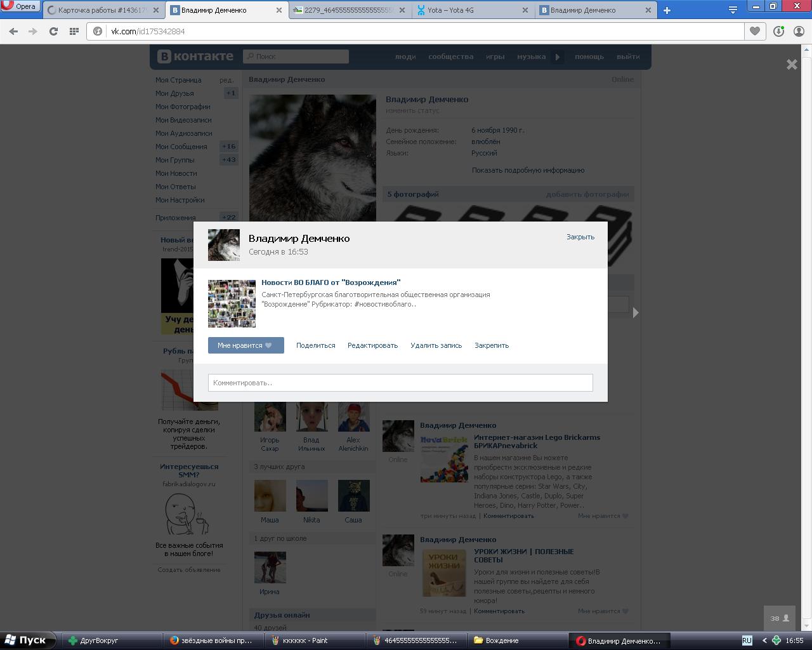Close the 'Карточка работы' tab
Image resolution: width=812 pixels, height=650 pixels.
click(156, 10)
